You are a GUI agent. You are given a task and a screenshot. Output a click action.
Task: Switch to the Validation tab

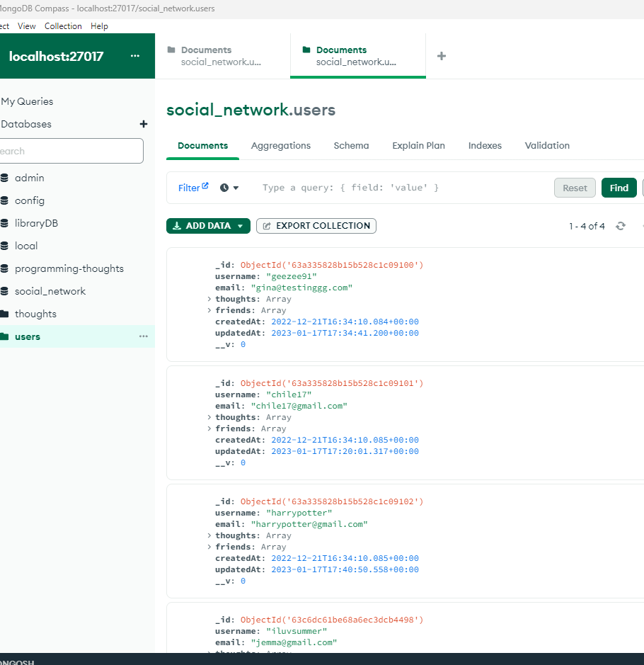pos(547,145)
